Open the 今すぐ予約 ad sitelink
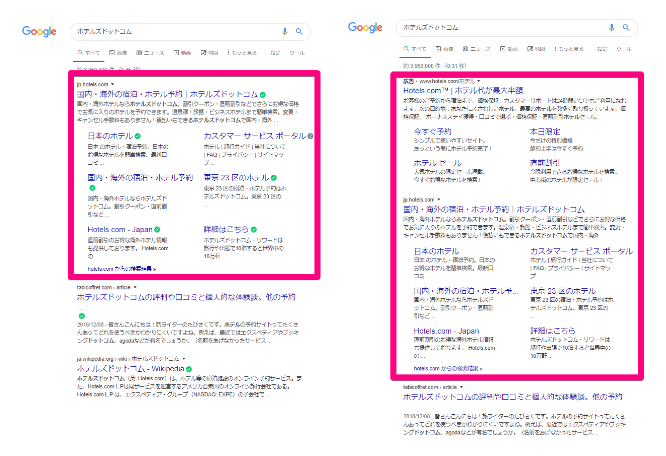Viewport: 666px width, 456px height. click(432, 132)
